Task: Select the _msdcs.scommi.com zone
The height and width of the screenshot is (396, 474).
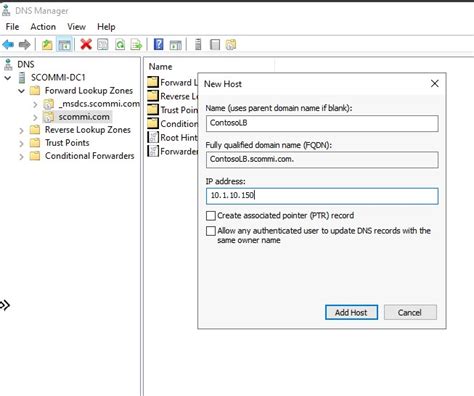Action: pos(99,104)
